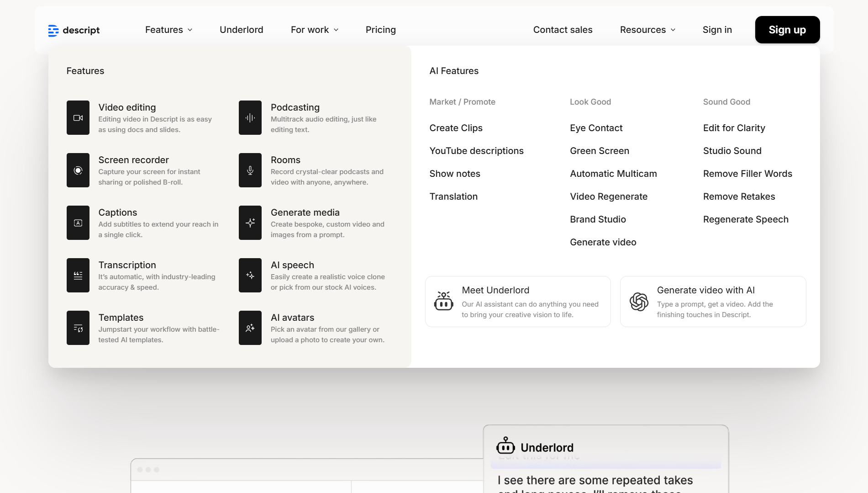Click the Sign in link
868x493 pixels.
tap(717, 30)
